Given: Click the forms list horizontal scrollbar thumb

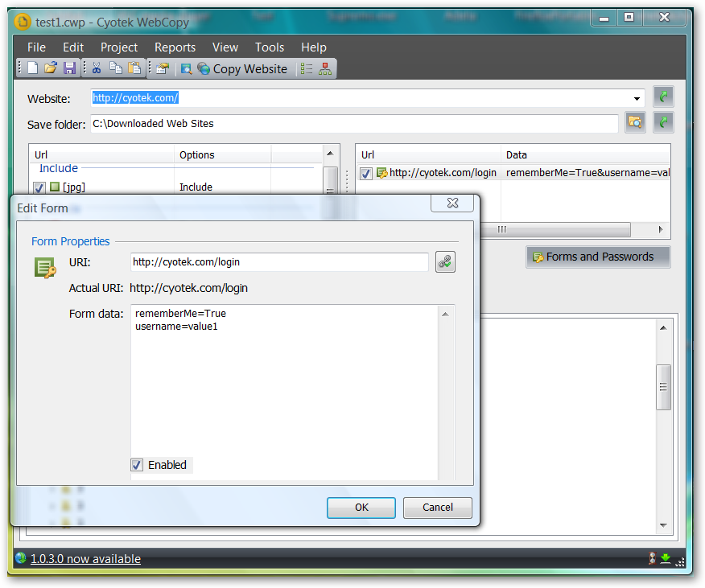Looking at the screenshot, I should pyautogui.click(x=555, y=229).
